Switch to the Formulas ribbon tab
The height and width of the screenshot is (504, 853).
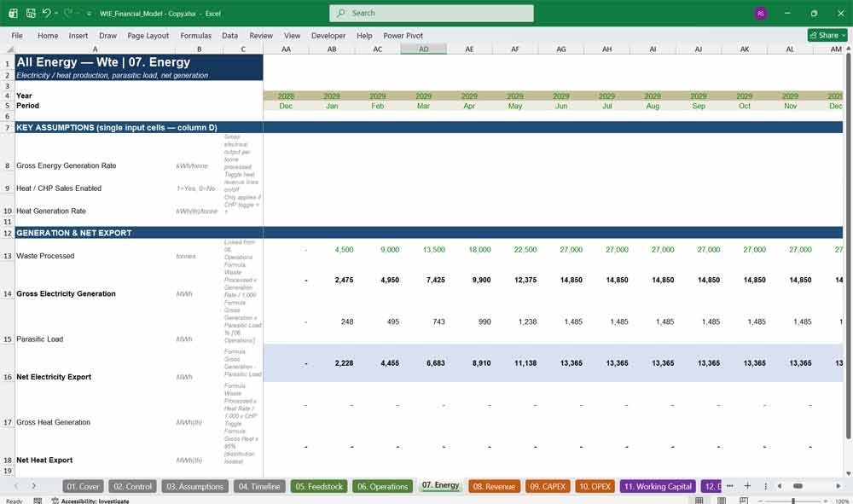pos(196,35)
